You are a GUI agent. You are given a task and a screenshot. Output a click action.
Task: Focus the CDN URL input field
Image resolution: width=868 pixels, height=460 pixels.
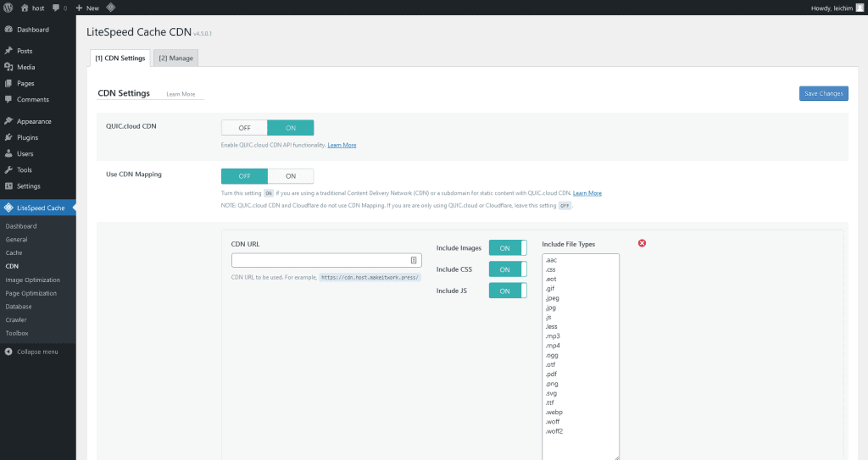click(x=326, y=260)
